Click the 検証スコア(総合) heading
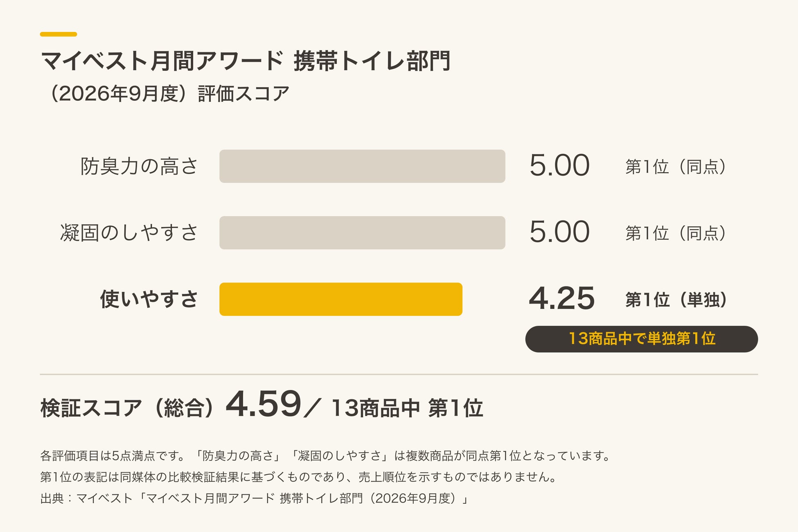Viewport: 798px width, 532px height. pyautogui.click(x=128, y=408)
